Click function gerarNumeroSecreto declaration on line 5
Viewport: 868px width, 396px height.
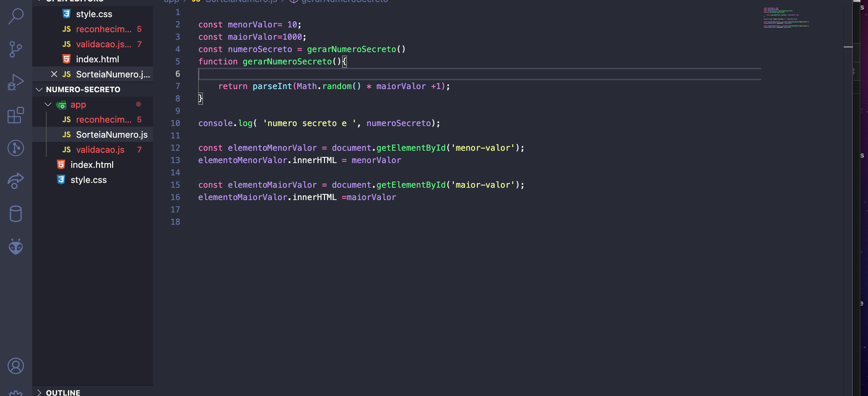[x=273, y=62]
